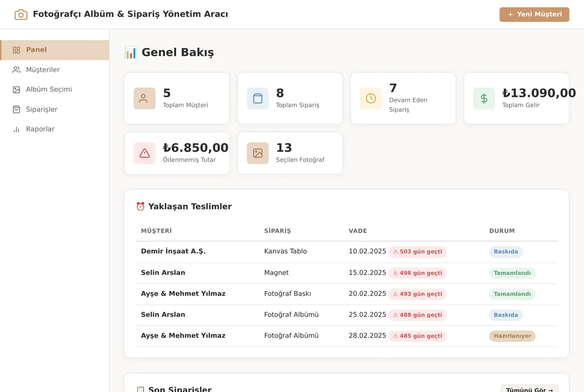Click the 485 gün geçti overdue badge
Viewport: 584px width, 392px height.
[x=418, y=336]
